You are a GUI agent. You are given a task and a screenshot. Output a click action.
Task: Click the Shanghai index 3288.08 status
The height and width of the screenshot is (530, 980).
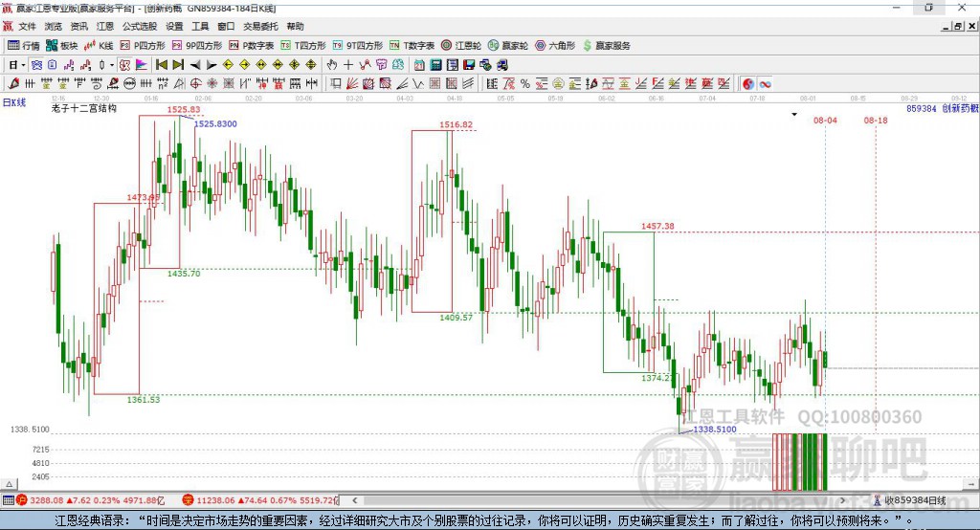point(90,500)
